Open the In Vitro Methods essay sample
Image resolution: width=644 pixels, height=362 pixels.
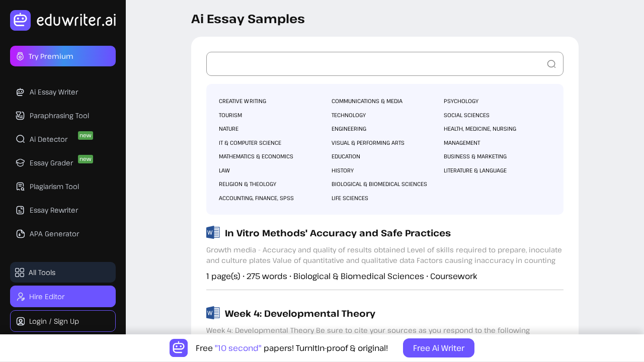click(x=338, y=233)
